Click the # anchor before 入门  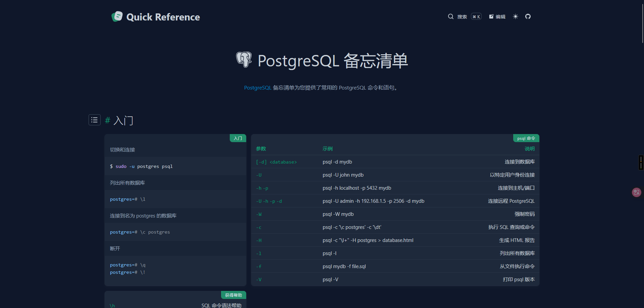[108, 120]
